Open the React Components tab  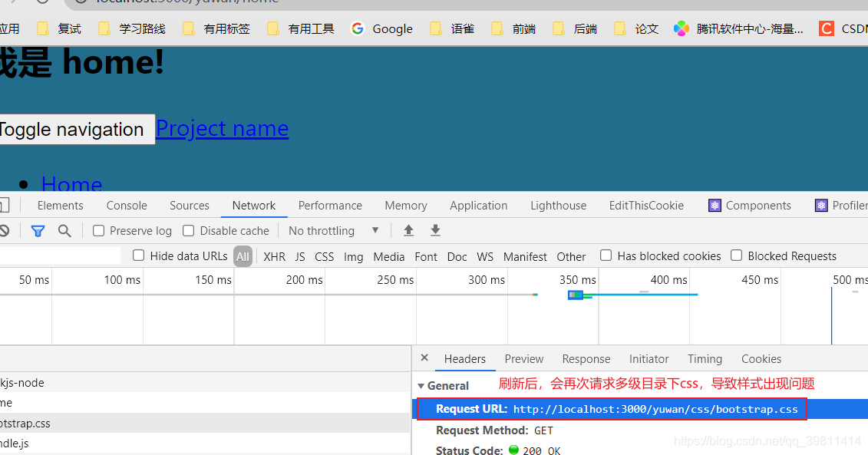(750, 206)
